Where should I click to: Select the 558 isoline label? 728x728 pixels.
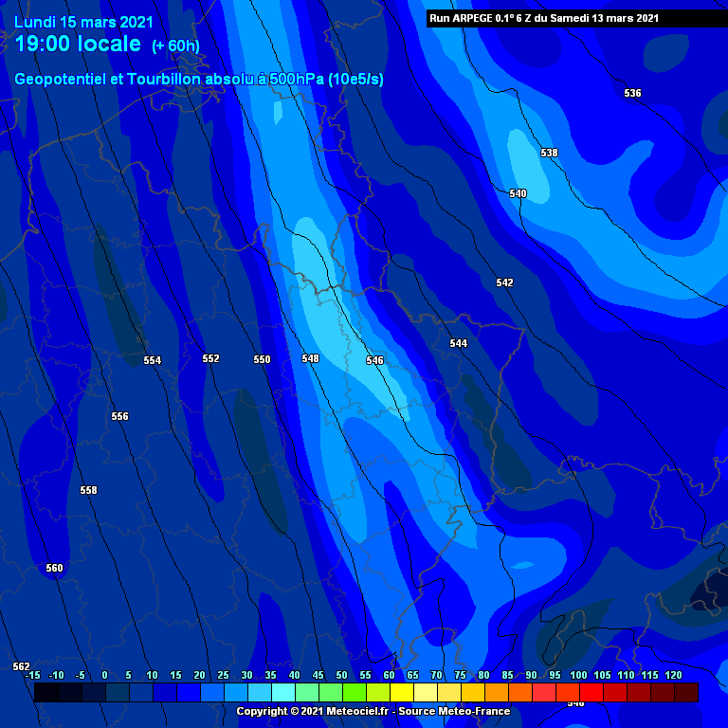(x=88, y=490)
